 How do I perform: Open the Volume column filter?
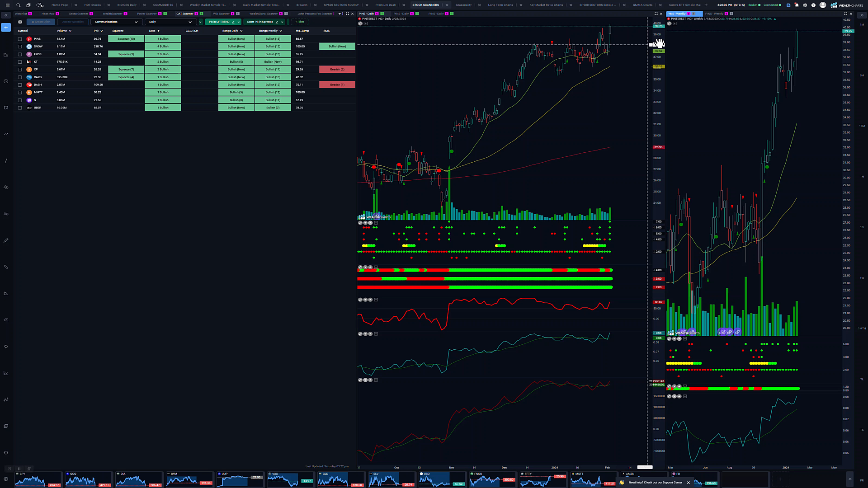click(70, 31)
